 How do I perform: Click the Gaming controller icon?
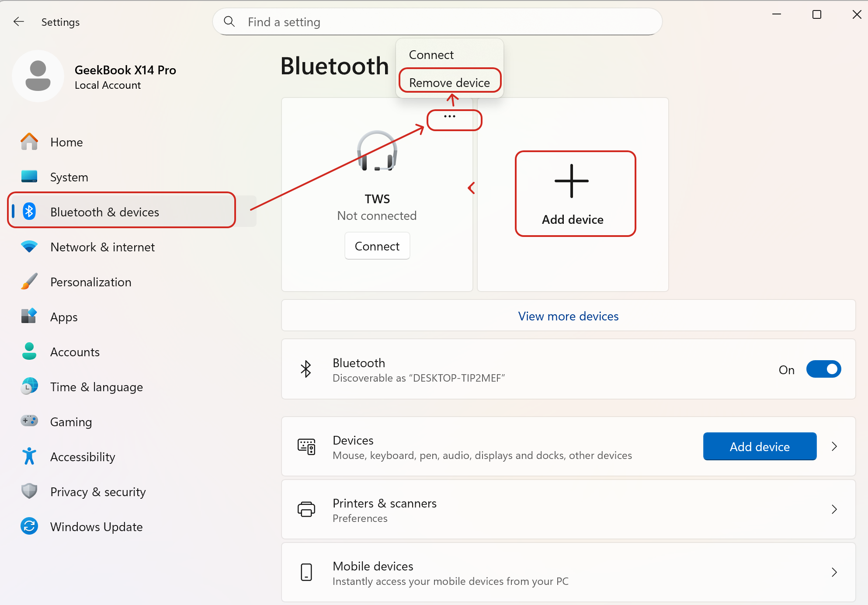pos(29,421)
